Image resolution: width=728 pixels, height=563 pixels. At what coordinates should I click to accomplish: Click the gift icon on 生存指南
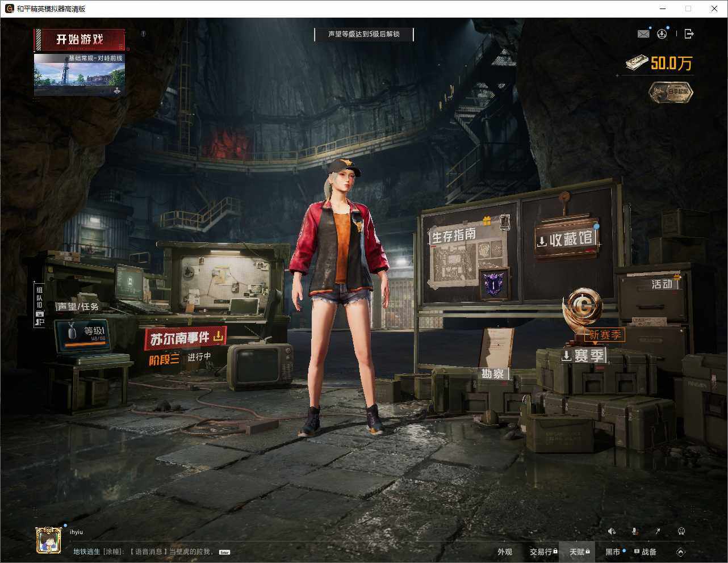(487, 221)
